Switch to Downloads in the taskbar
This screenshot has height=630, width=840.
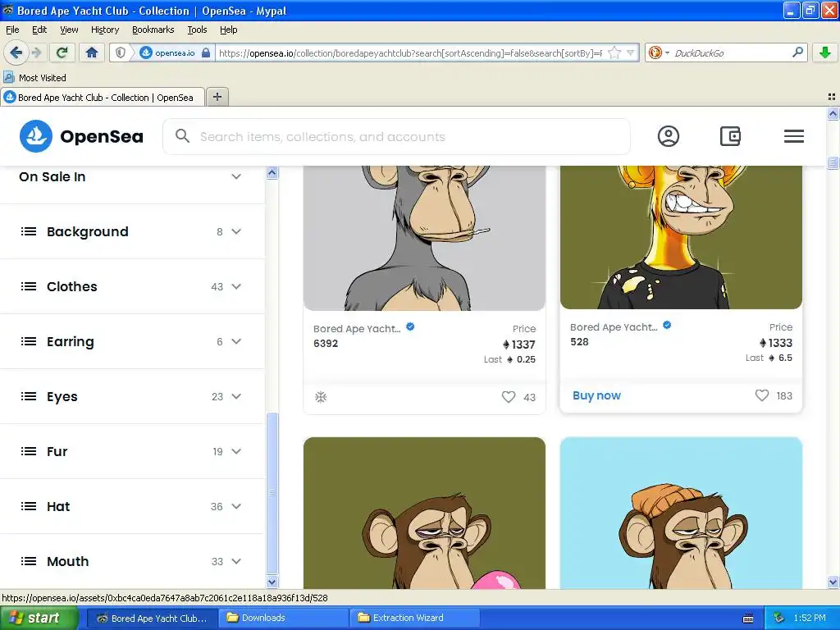(x=283, y=618)
